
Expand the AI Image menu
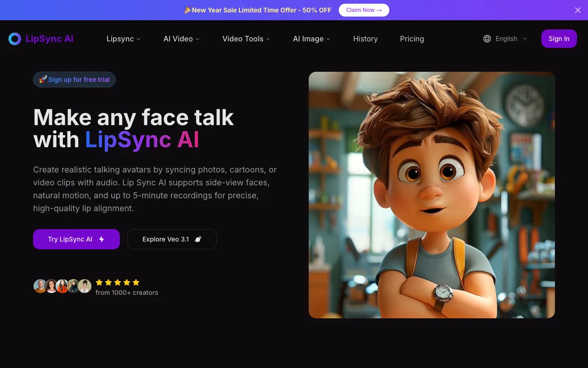tap(311, 39)
